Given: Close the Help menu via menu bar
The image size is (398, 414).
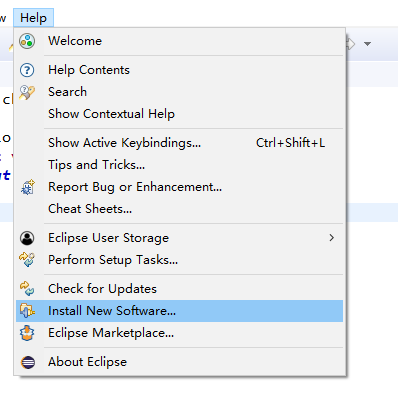Looking at the screenshot, I should (x=33, y=18).
